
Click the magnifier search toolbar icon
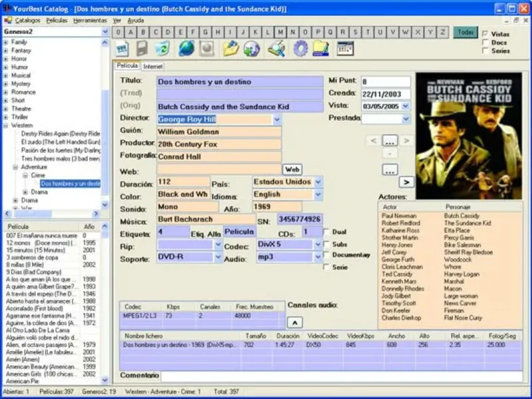tap(277, 49)
